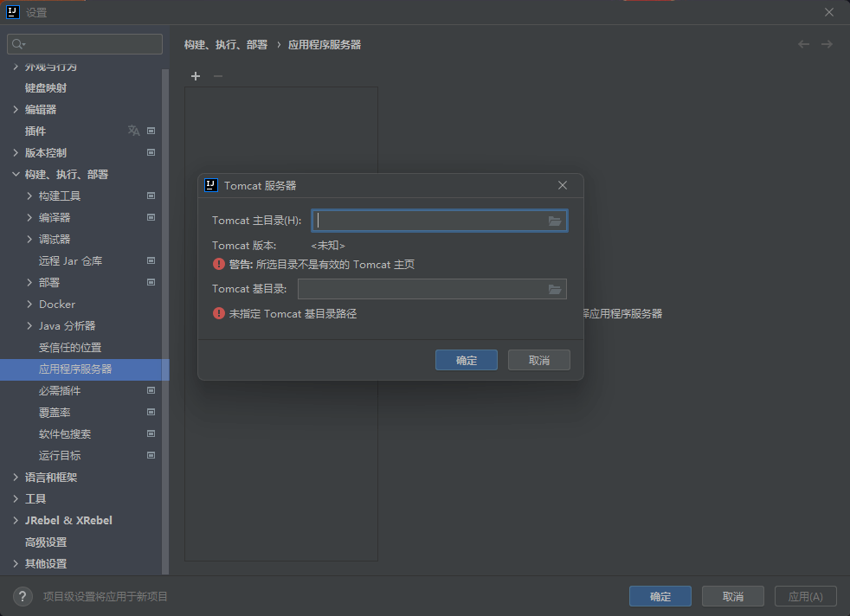The width and height of the screenshot is (850, 616).
Task: Expand the 调试器 node
Action: [x=29, y=240]
